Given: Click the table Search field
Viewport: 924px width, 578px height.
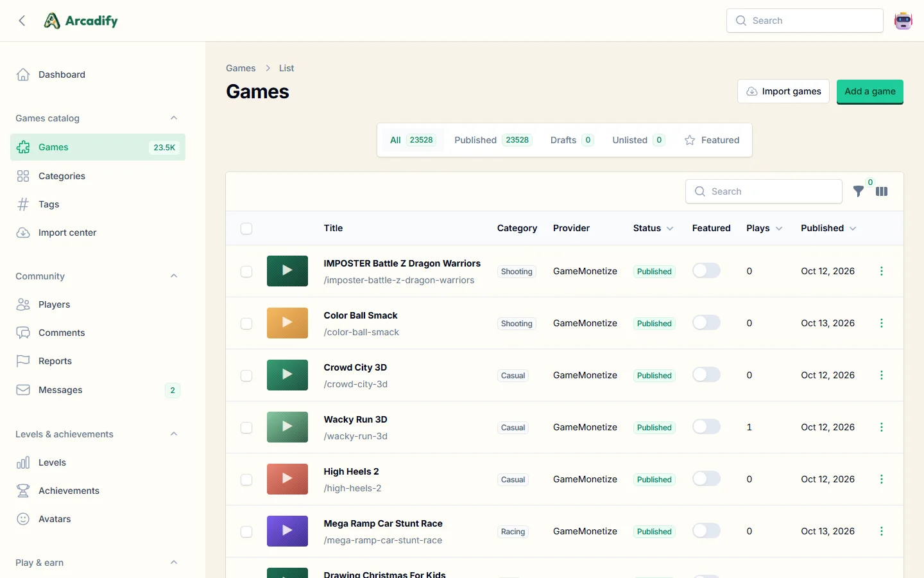Looking at the screenshot, I should pyautogui.click(x=764, y=191).
